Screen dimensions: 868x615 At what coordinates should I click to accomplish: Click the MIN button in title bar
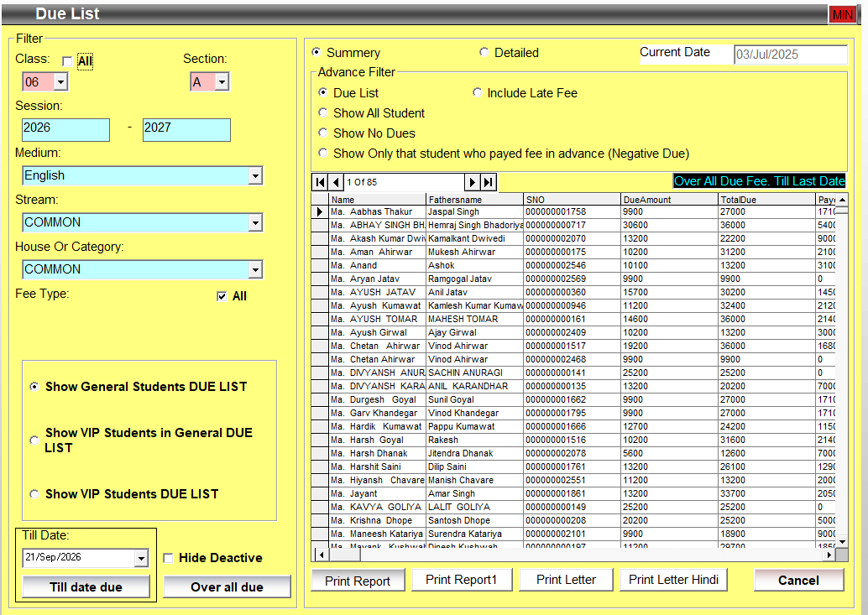pos(843,14)
